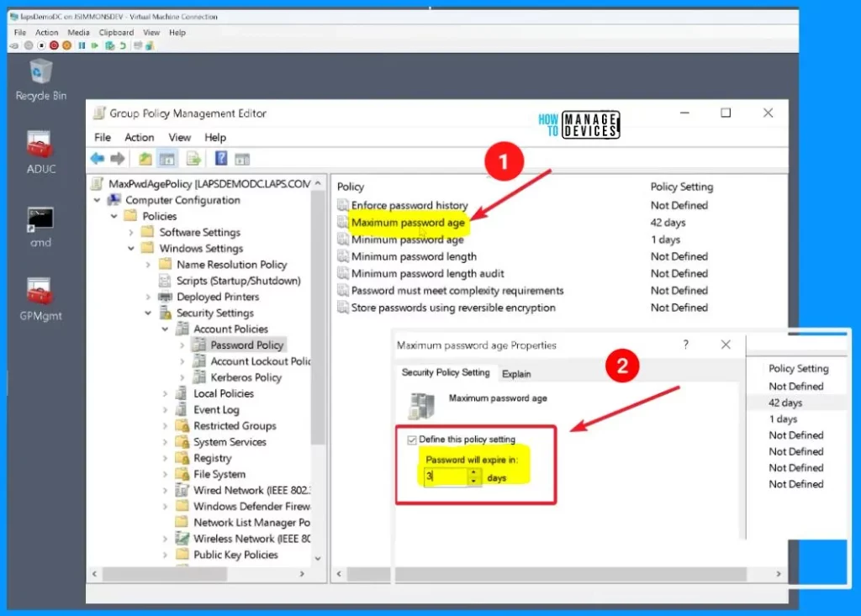Collapse the Account Policies tree node
Image resolution: width=861 pixels, height=616 pixels.
click(x=166, y=329)
